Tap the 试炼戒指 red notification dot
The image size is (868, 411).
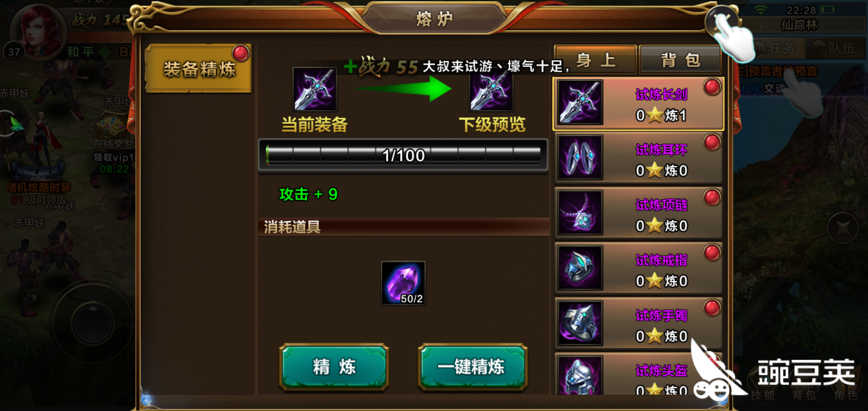pyautogui.click(x=712, y=253)
